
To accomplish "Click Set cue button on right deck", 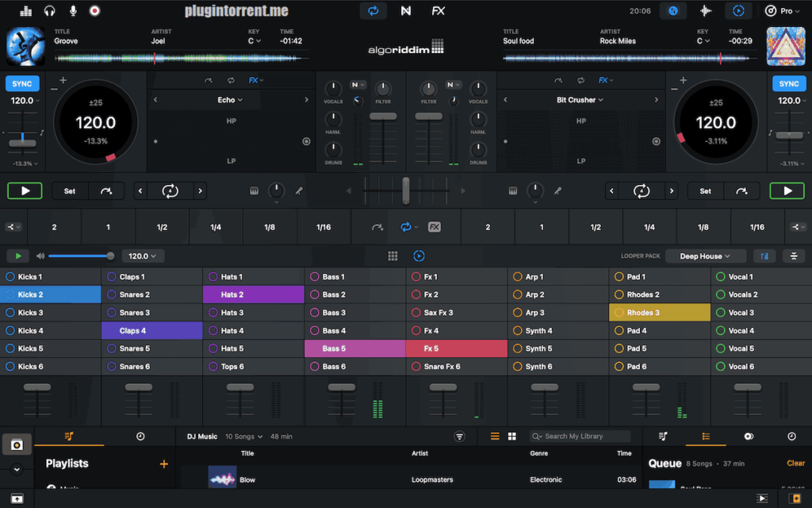I will (x=705, y=191).
